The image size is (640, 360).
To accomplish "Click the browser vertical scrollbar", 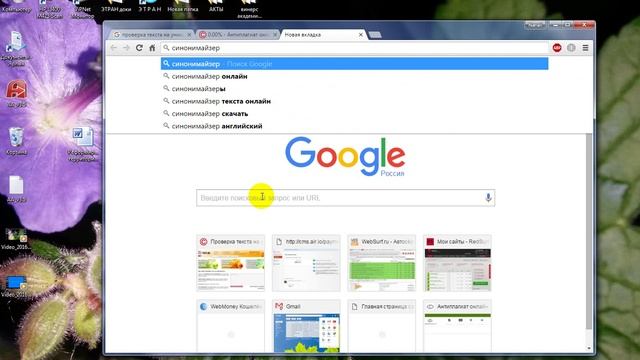I will (589, 231).
